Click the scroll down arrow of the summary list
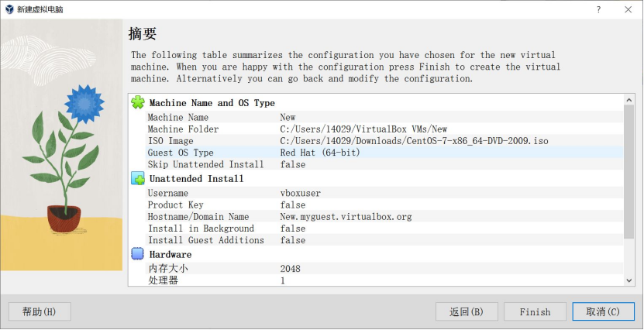This screenshot has height=330, width=644. coord(629,280)
